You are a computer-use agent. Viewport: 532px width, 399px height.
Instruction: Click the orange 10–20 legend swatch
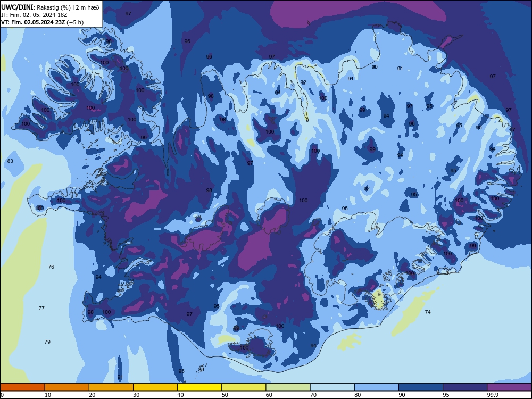[67, 387]
